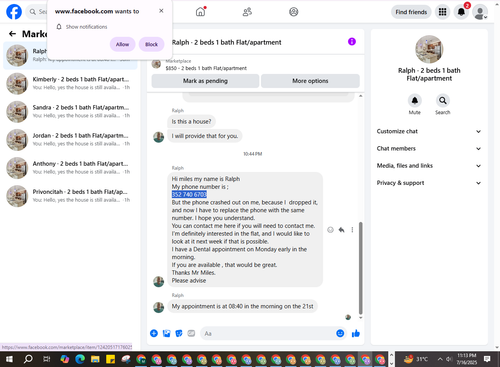Expand Customize chat section
The image size is (500, 367).
429,131
